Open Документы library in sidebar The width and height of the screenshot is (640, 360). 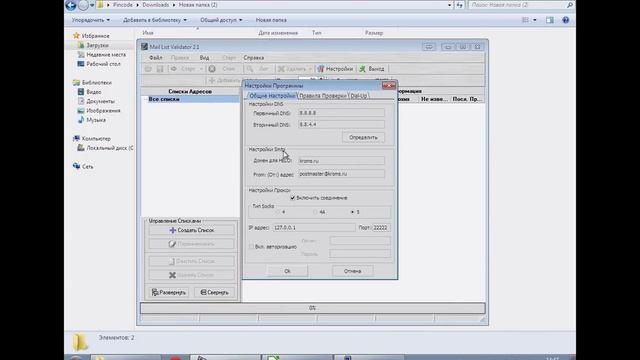pyautogui.click(x=100, y=101)
